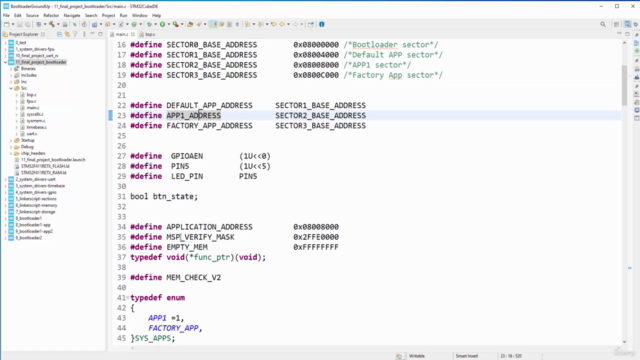Viewport: 640px width, 360px height.
Task: Open the Source menu
Action: (32, 15)
